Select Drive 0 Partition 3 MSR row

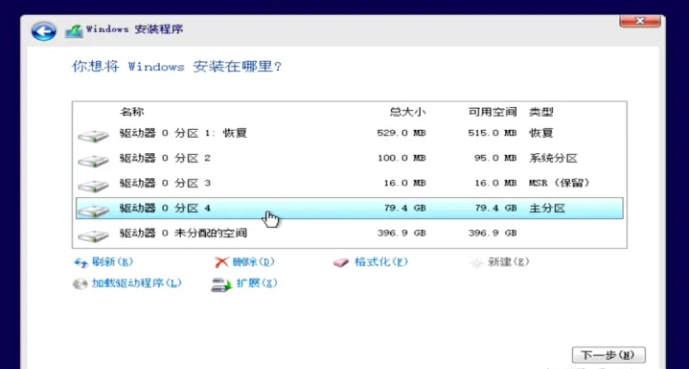pyautogui.click(x=350, y=183)
